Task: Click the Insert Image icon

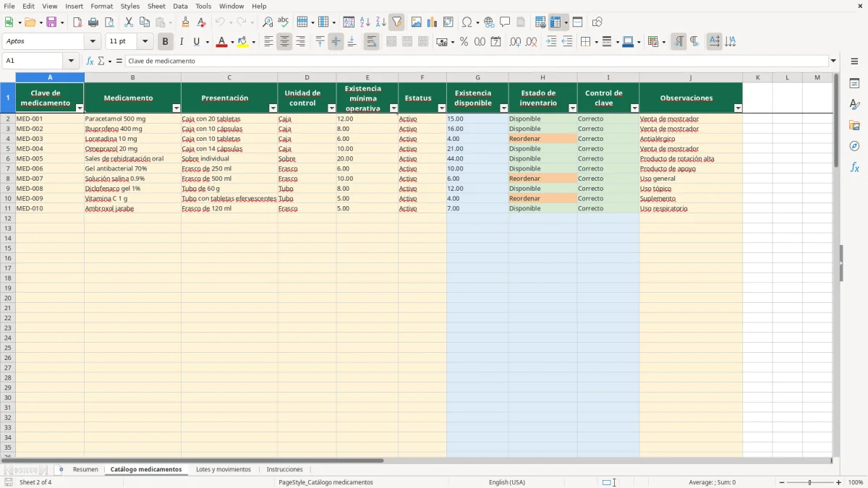Action: [x=417, y=22]
